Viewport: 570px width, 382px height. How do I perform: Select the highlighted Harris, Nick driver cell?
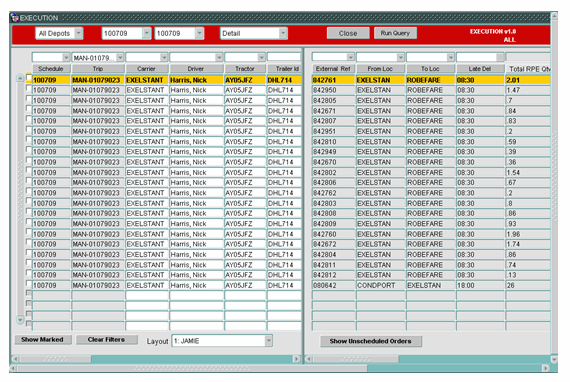(196, 80)
